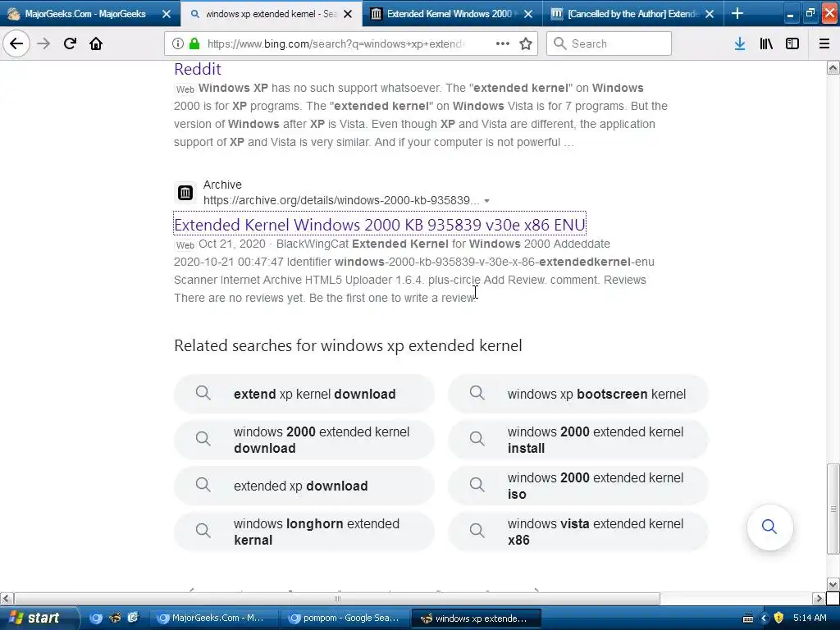The height and width of the screenshot is (630, 840).
Task: Click the vertical scrollbar down arrow
Action: point(833,584)
